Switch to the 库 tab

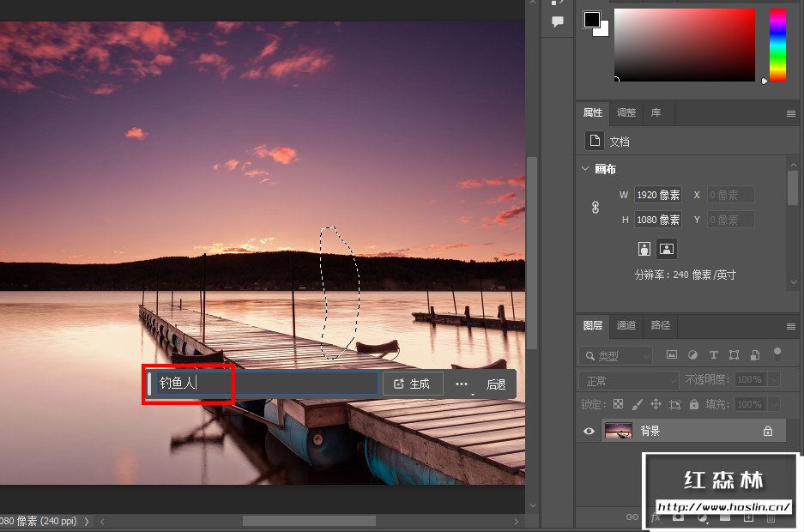656,112
